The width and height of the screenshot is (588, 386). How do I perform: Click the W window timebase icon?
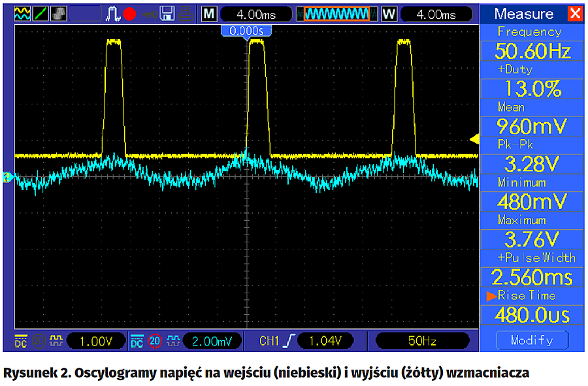[389, 14]
